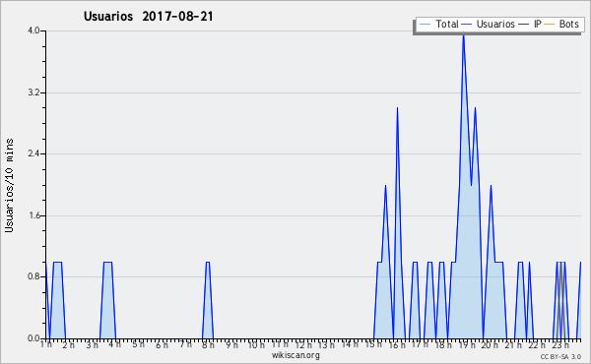This screenshot has height=364, width=591.
Task: Click the y-axis value 2.4
Action: (33, 153)
